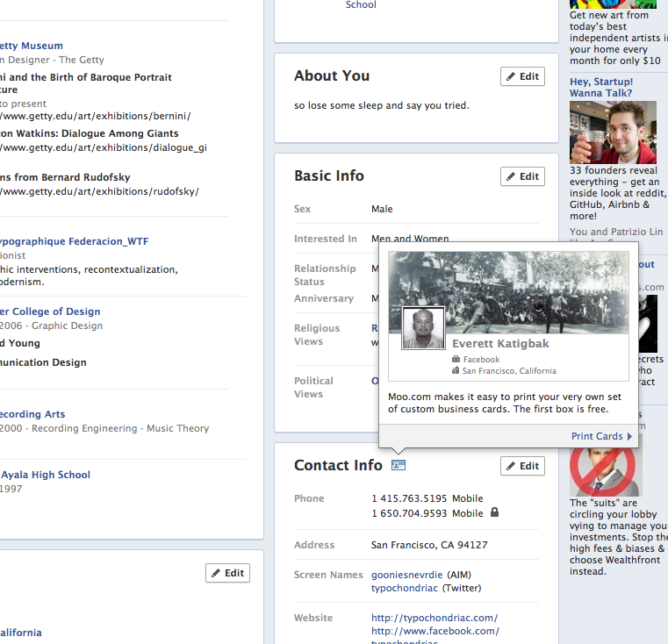Click the lock icon next to 650.704.9593

(x=494, y=512)
